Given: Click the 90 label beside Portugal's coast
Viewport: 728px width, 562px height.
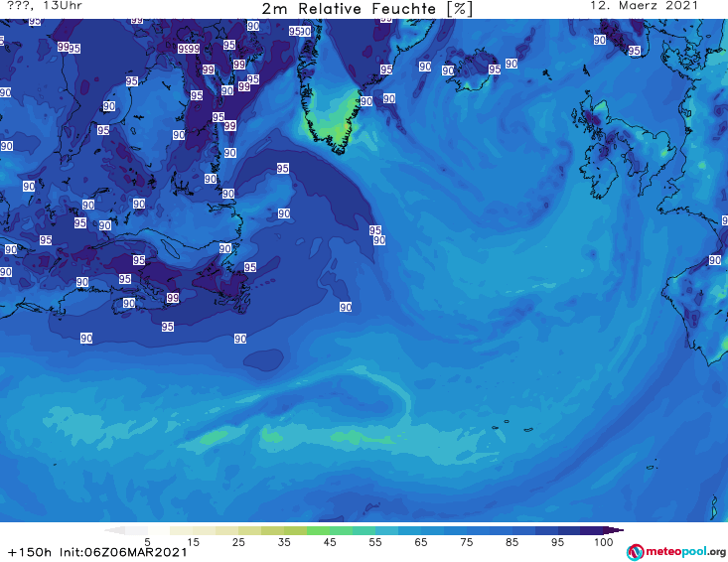Looking at the screenshot, I should [x=715, y=260].
